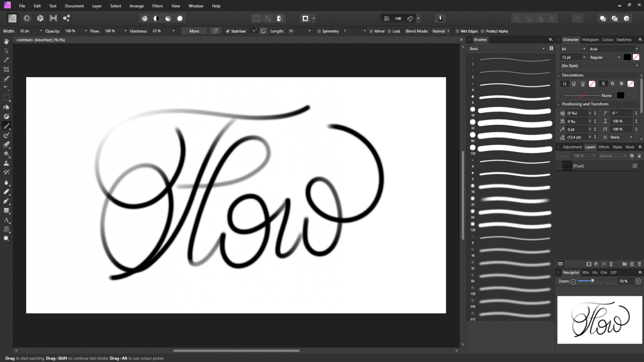Enable the Wet Edges checkbox

tap(457, 31)
